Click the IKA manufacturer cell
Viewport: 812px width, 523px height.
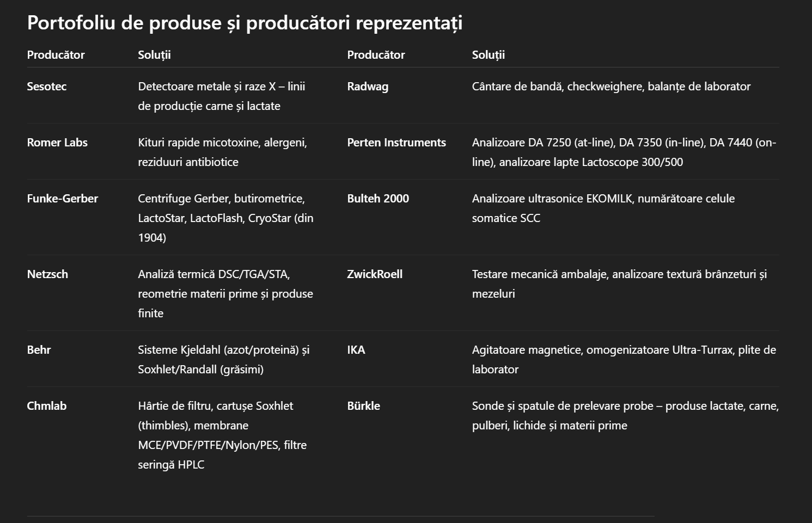coord(356,350)
